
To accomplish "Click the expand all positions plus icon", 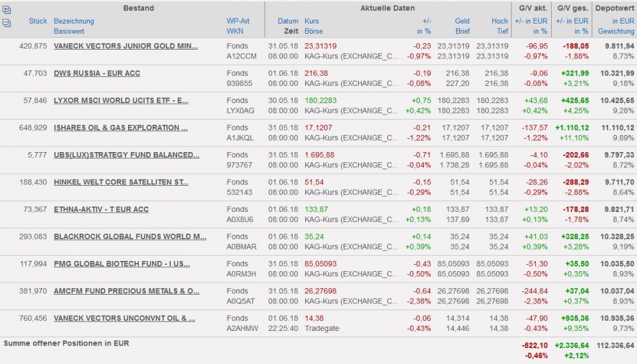I will click(6, 10).
